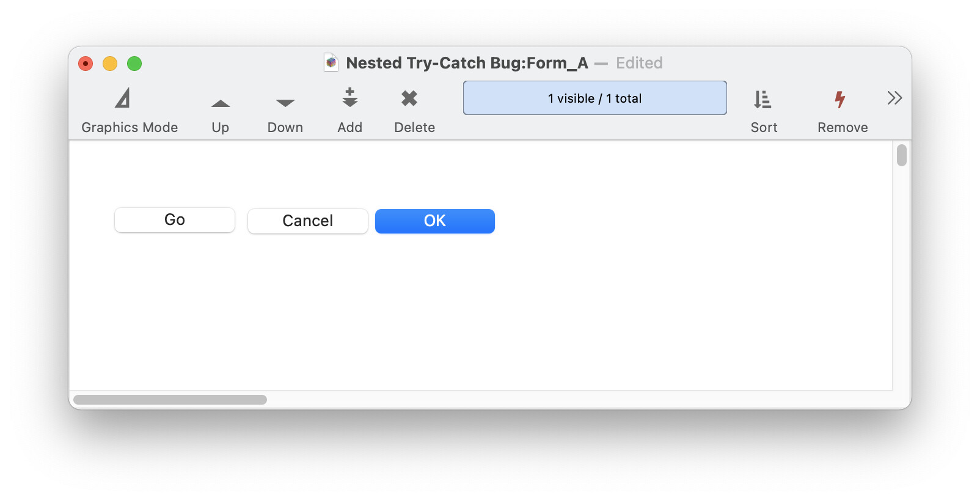This screenshot has width=980, height=500.
Task: Click the 'Nested Try-Catch Bug:Form_A' window title
Action: (x=467, y=63)
